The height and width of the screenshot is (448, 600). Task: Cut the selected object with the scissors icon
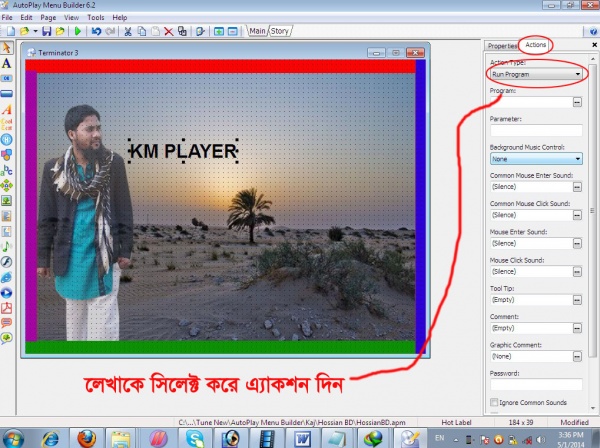pos(128,31)
